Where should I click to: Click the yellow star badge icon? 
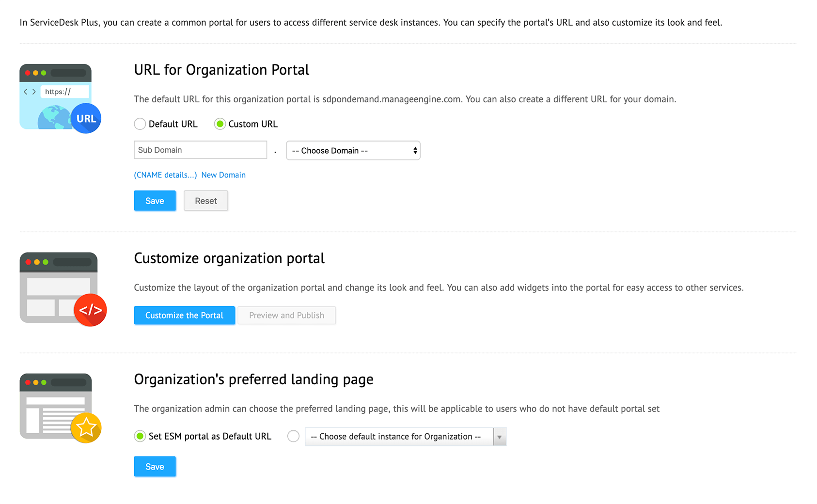click(87, 428)
